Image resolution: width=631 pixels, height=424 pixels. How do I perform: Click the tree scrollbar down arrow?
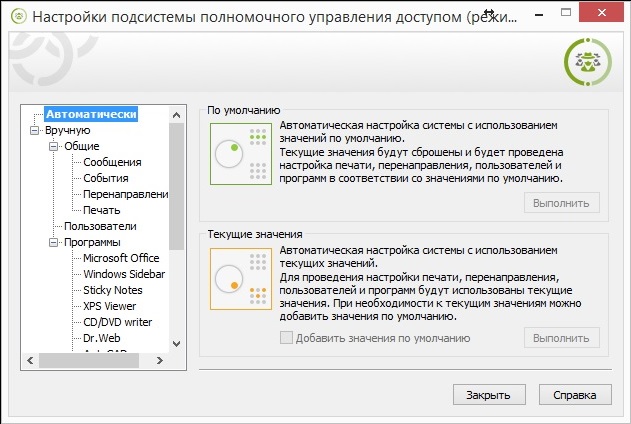(x=177, y=342)
